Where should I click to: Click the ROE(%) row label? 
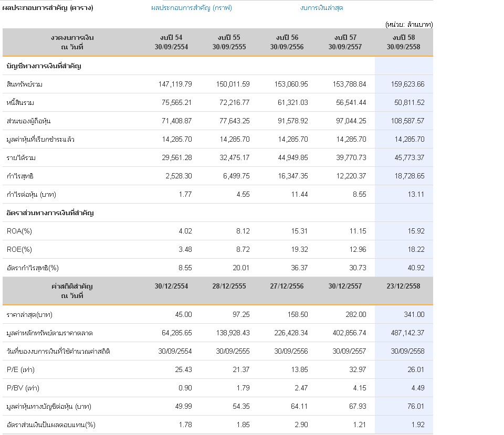[x=19, y=250]
